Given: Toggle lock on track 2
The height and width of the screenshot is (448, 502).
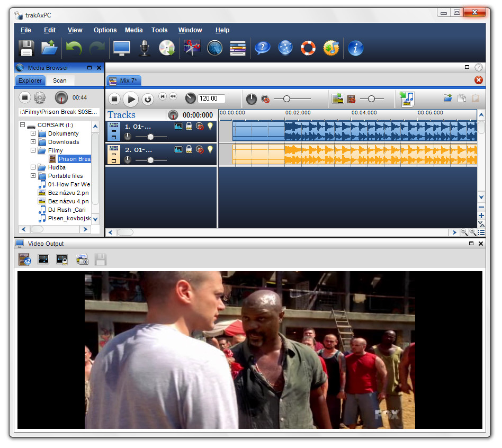Looking at the screenshot, I should click(x=189, y=149).
